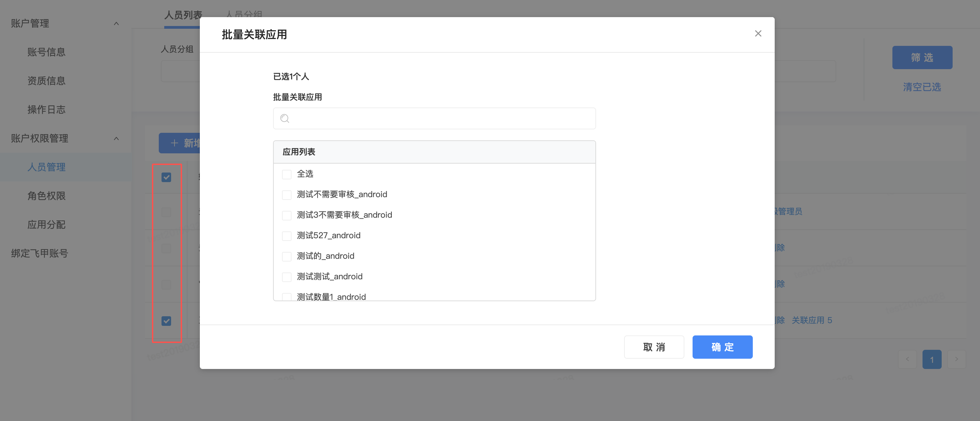Collapse the 账户管理 menu chevron
This screenshot has width=980, height=421.
pos(116,24)
